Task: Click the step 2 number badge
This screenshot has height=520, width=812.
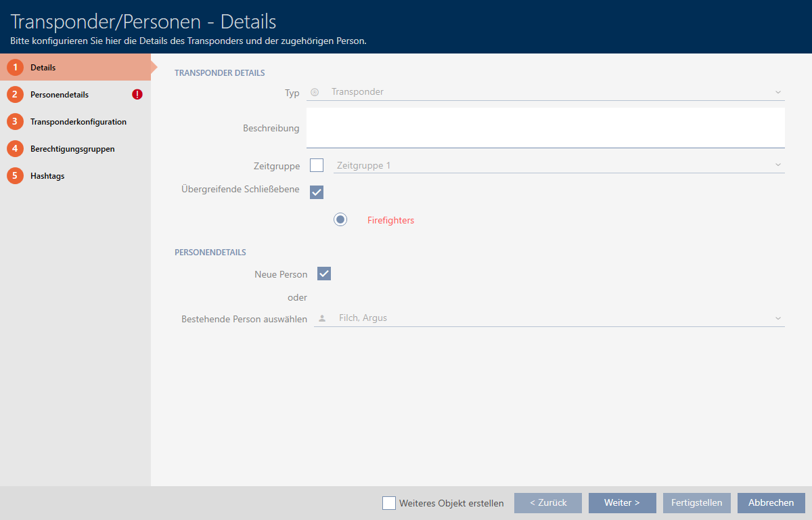Action: click(15, 95)
